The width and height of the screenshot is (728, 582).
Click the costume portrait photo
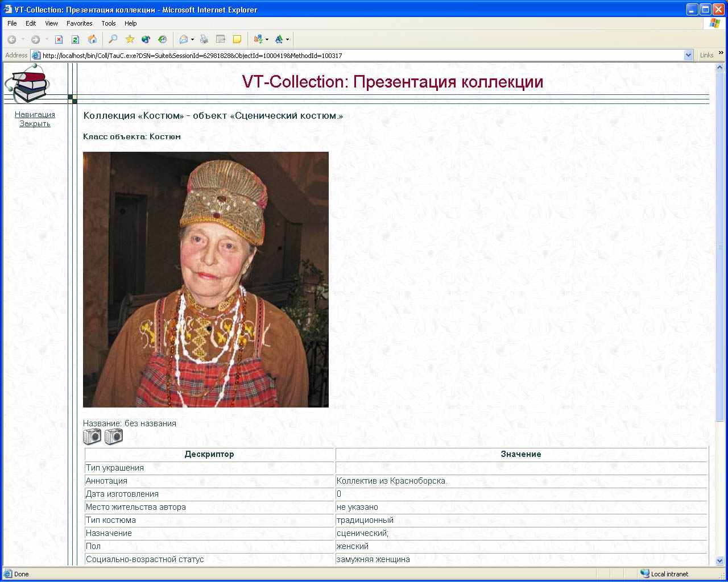pos(206,280)
